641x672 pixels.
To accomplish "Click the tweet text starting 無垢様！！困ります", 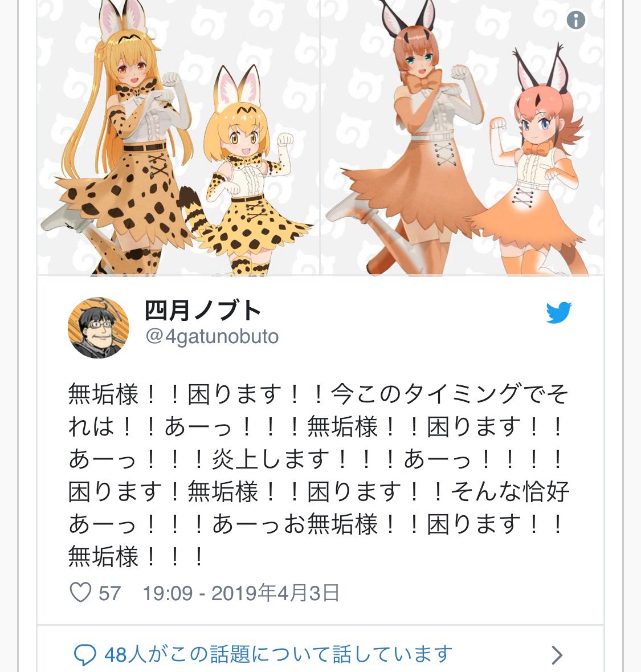I will (x=319, y=475).
